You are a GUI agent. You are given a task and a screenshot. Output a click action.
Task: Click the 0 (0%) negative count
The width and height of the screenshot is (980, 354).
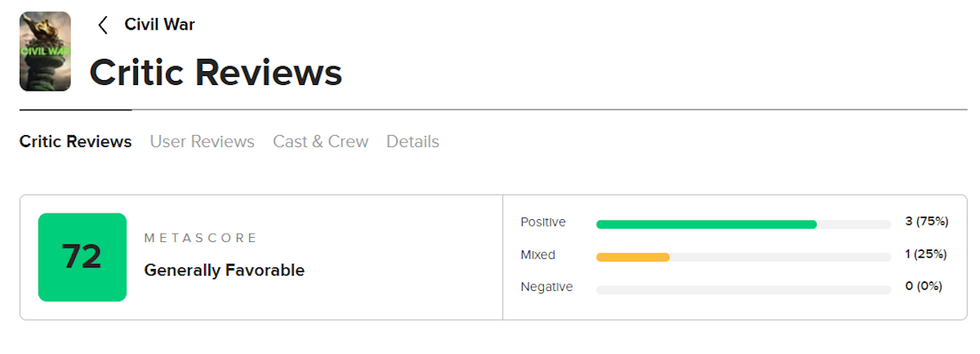click(x=924, y=286)
